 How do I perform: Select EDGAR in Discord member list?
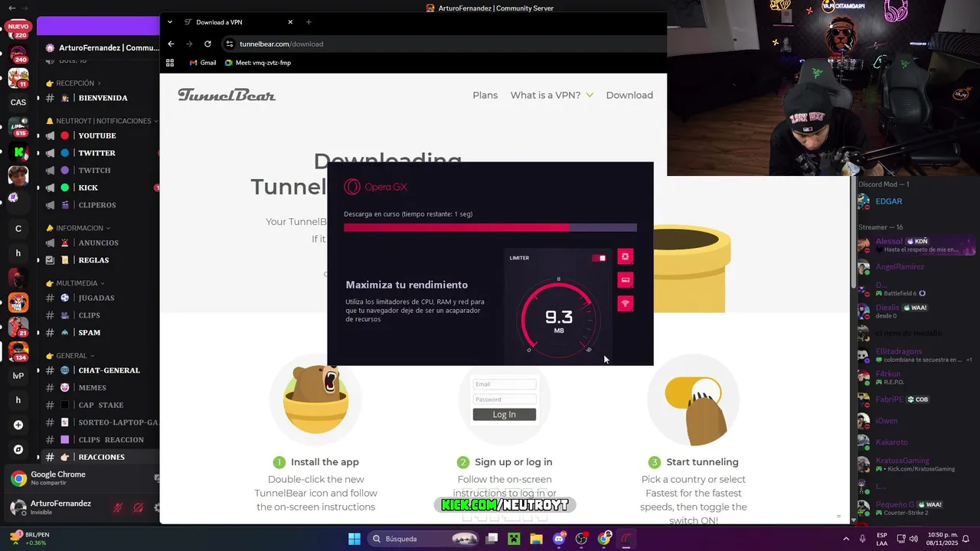[888, 201]
